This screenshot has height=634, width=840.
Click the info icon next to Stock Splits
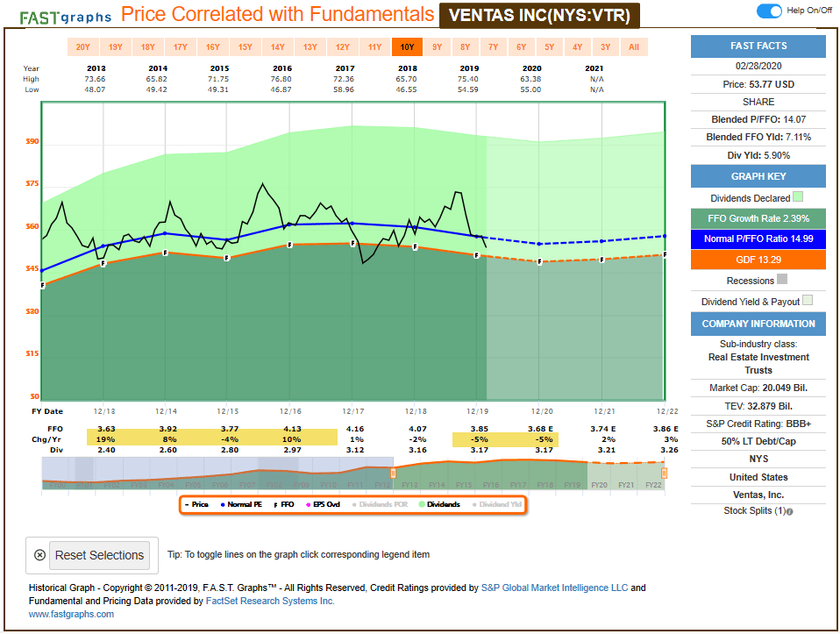tap(790, 512)
